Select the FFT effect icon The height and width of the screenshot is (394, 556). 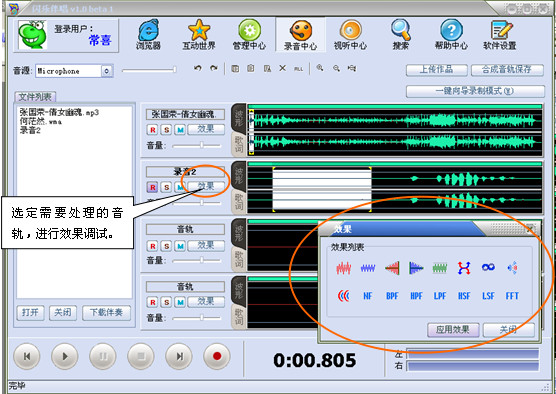[512, 296]
